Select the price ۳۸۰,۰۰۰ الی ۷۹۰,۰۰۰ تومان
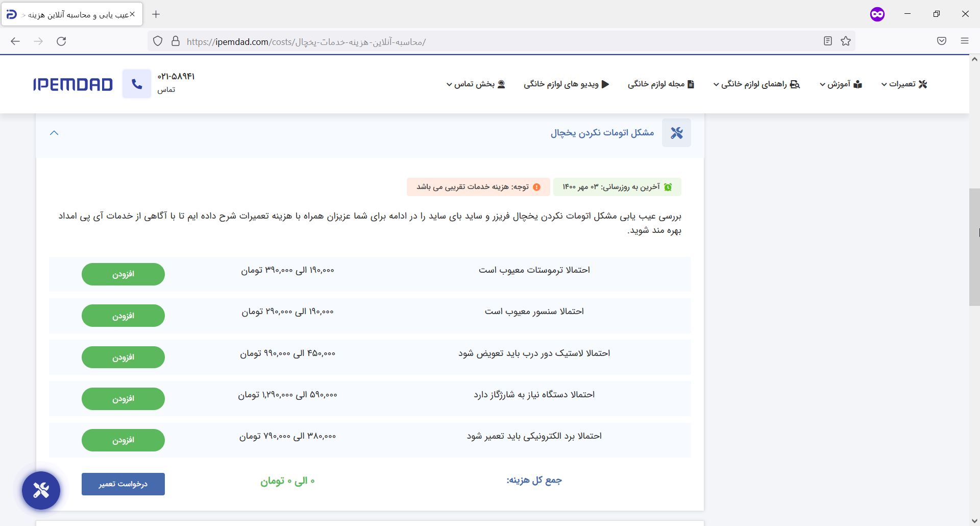Screen dimensions: 980x526 pyautogui.click(x=288, y=436)
